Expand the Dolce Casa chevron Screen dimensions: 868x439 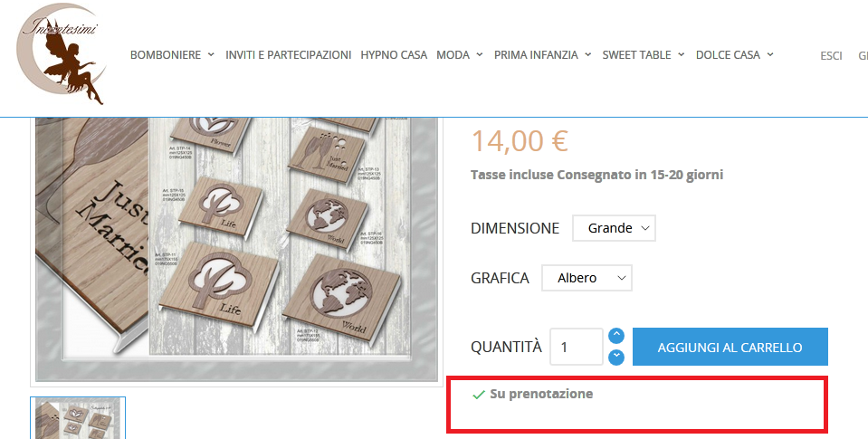(770, 55)
